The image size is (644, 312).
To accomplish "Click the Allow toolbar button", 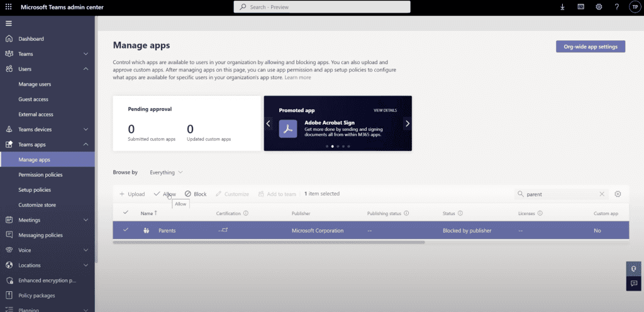I will (x=165, y=194).
